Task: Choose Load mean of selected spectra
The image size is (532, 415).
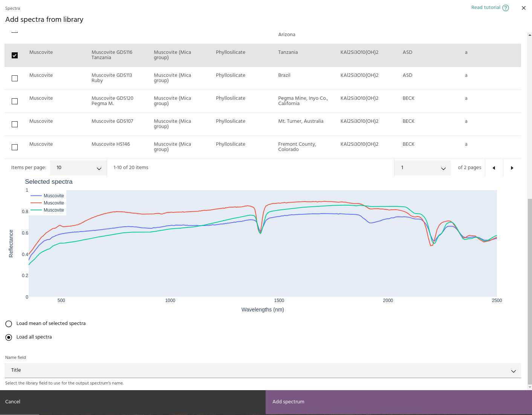Action: click(x=9, y=324)
